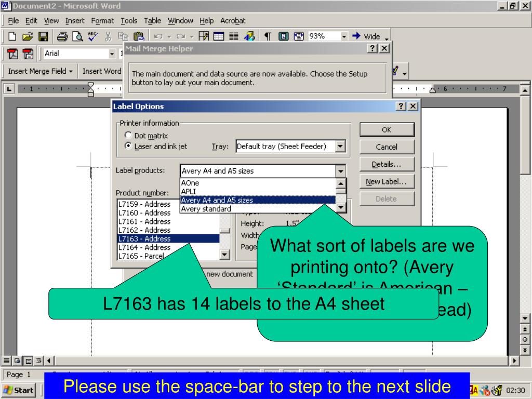Select the Dot matrix printer option
Image resolution: width=532 pixels, height=399 pixels.
pos(146,136)
